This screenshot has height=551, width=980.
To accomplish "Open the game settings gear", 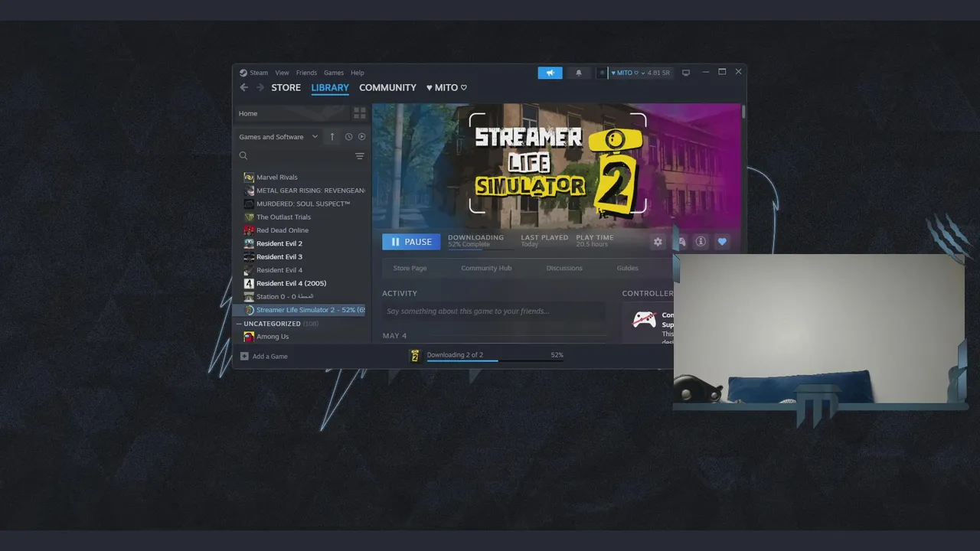I will [658, 242].
